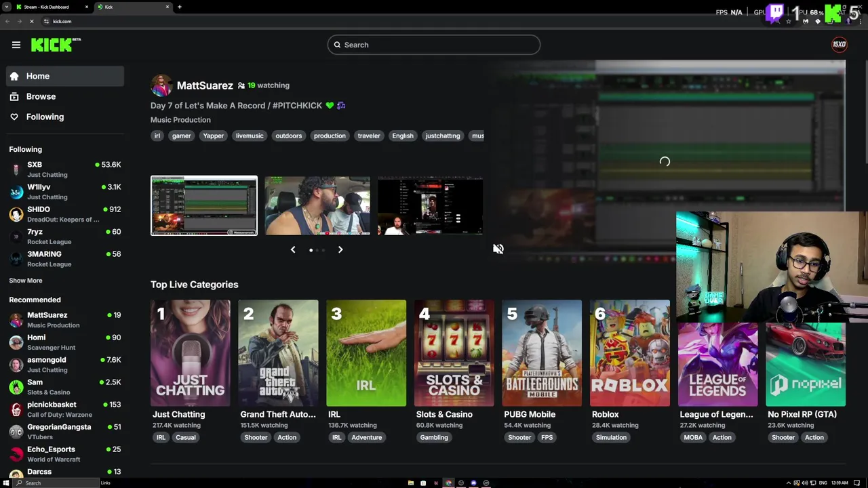868x488 pixels.
Task: Open Following in the sidebar
Action: point(65,117)
